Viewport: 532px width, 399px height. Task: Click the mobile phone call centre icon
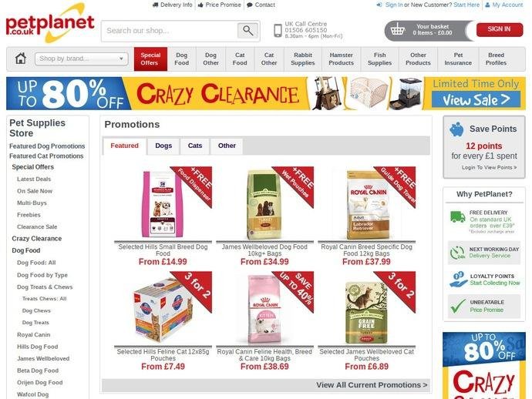tap(278, 31)
